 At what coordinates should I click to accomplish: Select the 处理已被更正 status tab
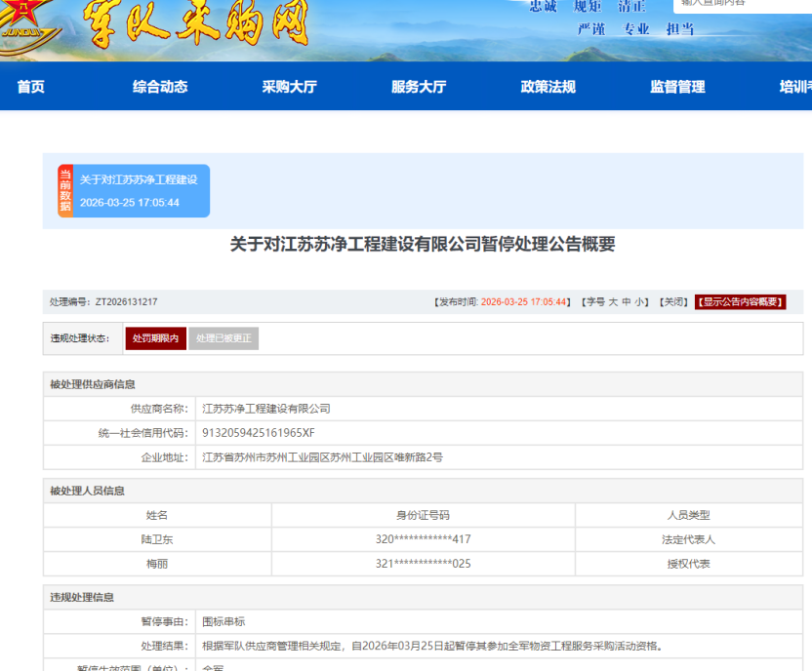point(223,338)
